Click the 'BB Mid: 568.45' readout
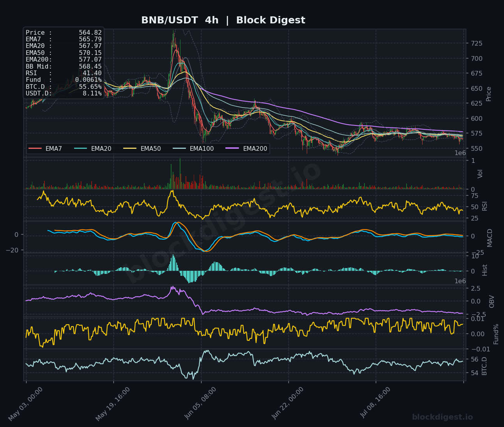 [64, 66]
